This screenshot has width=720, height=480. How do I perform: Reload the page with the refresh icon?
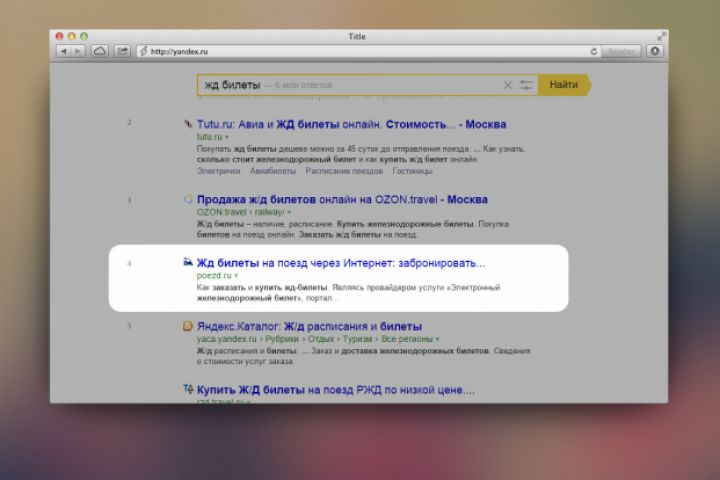tap(593, 51)
